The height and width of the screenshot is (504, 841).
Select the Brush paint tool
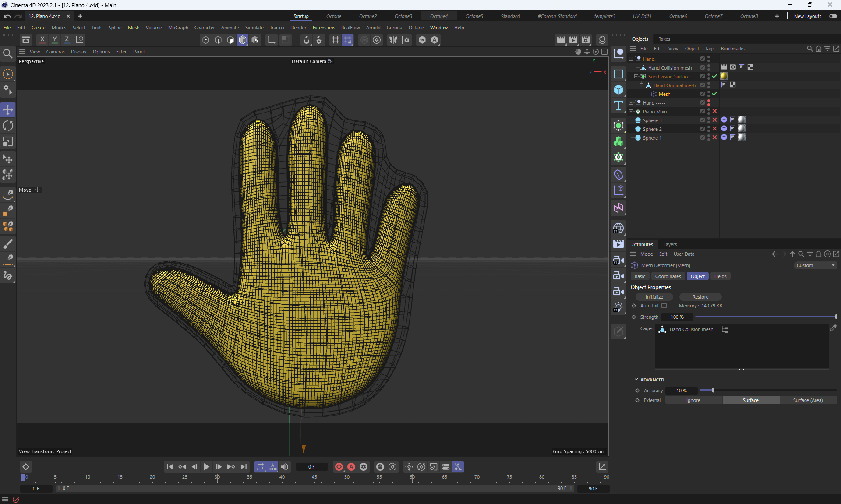tap(8, 243)
